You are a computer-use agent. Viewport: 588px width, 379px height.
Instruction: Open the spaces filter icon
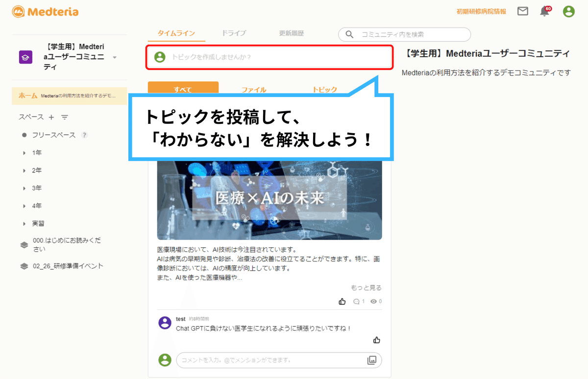(x=64, y=117)
